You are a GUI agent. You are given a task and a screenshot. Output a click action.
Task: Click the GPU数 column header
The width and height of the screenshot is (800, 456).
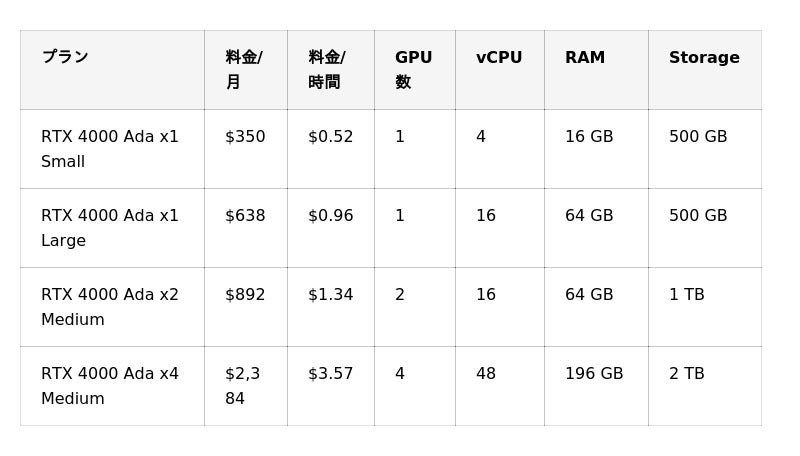click(x=413, y=70)
